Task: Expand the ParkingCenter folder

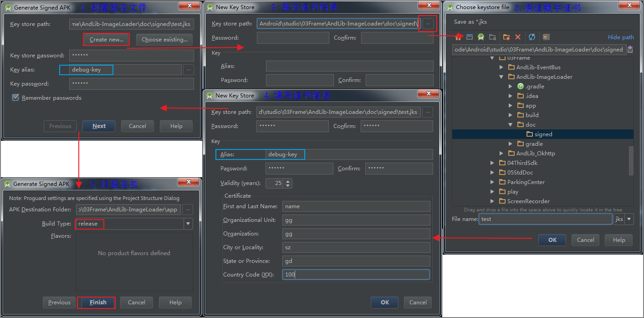Action: [x=492, y=182]
